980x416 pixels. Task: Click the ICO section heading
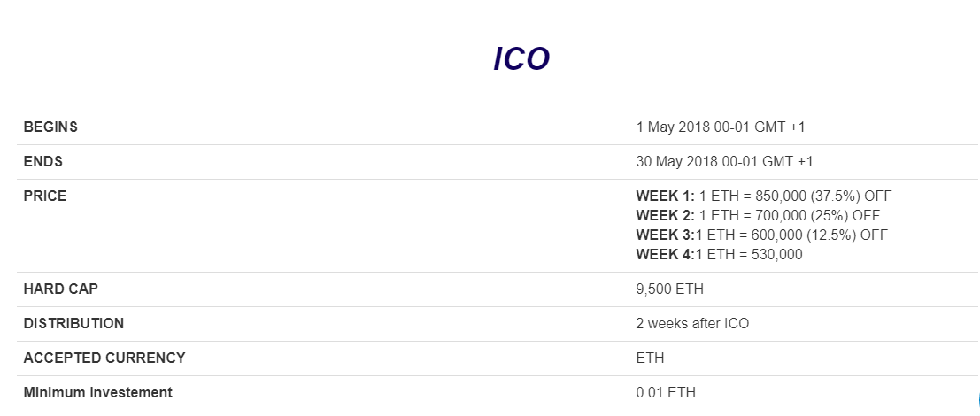[521, 59]
